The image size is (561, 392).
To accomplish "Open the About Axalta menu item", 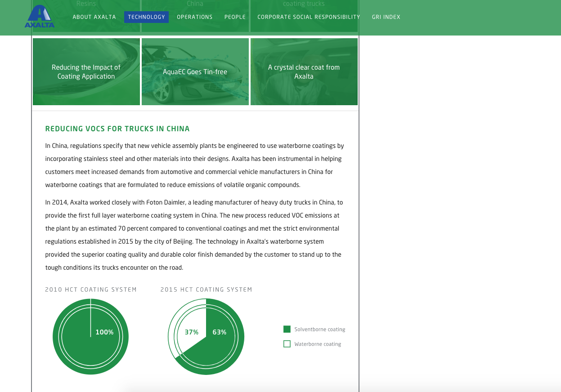I will [94, 17].
